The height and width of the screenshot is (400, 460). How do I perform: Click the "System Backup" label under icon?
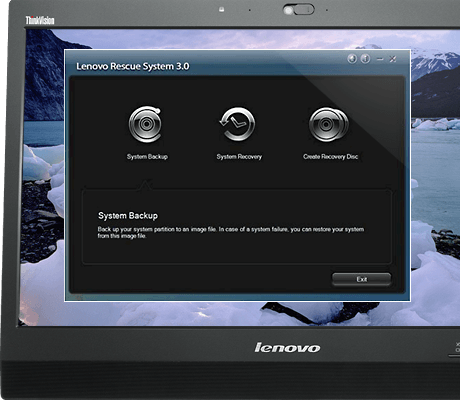coord(147,157)
